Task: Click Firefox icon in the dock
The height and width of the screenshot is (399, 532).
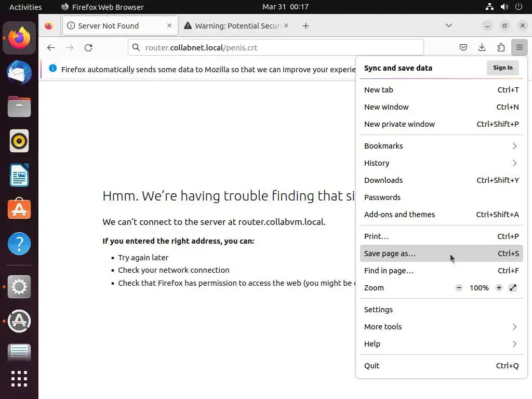Action: (x=19, y=38)
